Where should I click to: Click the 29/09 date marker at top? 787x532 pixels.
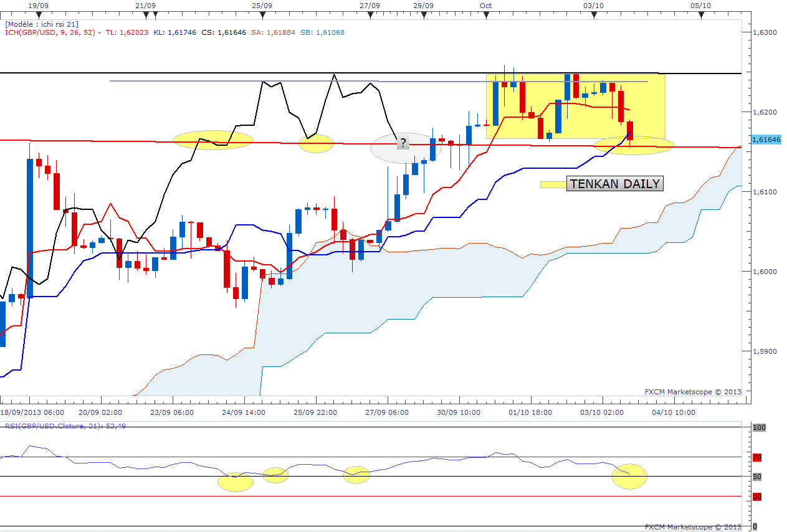(x=423, y=5)
